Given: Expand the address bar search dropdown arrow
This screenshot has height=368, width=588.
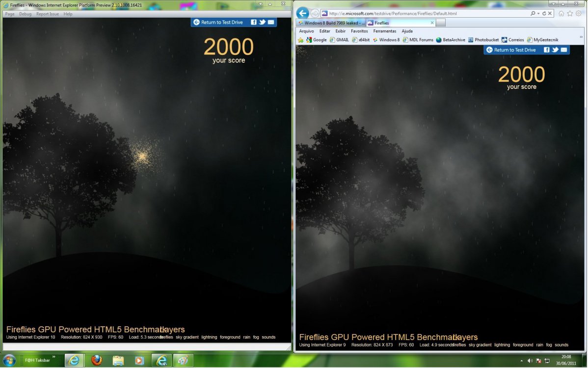Looking at the screenshot, I should click(x=538, y=13).
